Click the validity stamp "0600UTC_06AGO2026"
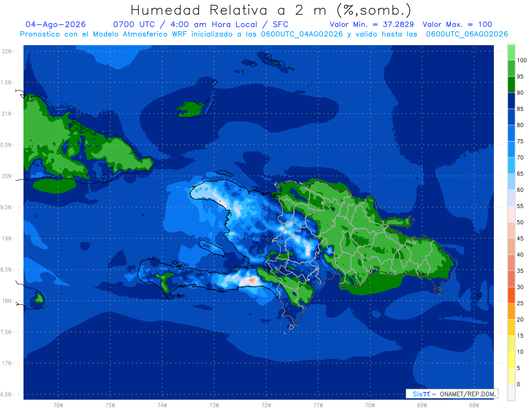This screenshot has width=532, height=411. pyautogui.click(x=467, y=34)
